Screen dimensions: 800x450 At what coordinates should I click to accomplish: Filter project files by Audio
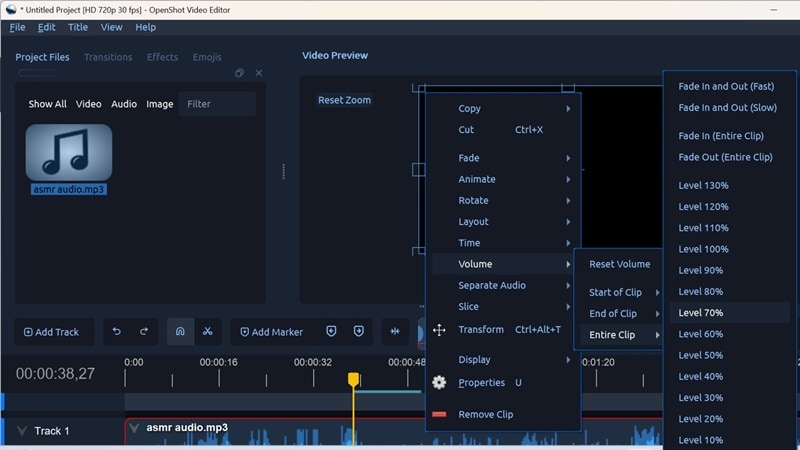click(x=124, y=104)
